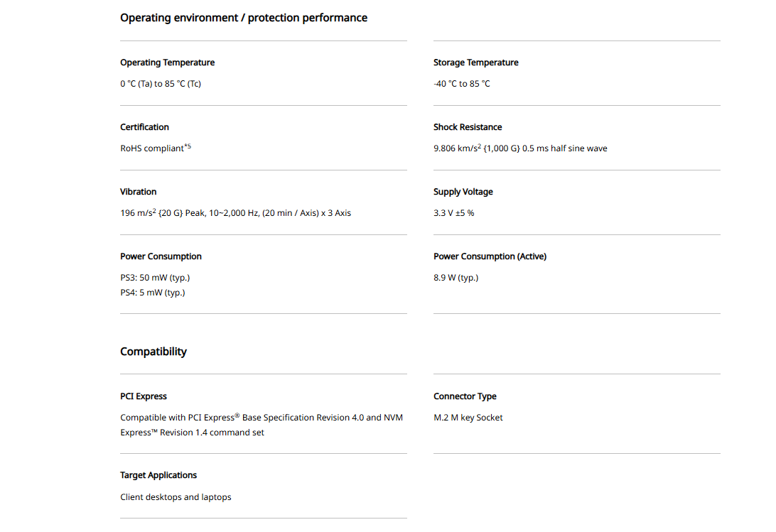Click the 8.9 W (typ.) value
Image resolution: width=776 pixels, height=532 pixels.
coord(456,278)
